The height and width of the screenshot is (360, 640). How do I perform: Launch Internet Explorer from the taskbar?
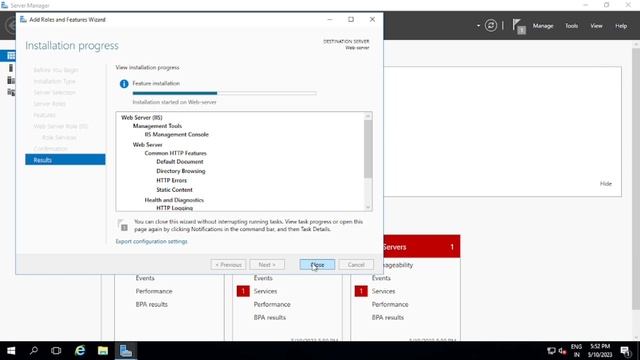pos(80,351)
